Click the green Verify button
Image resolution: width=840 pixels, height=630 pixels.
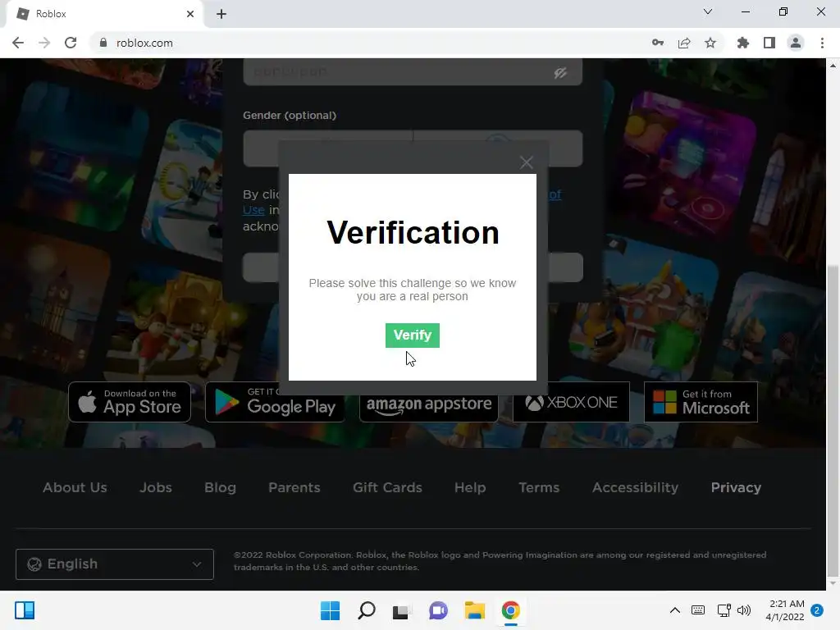412,336
